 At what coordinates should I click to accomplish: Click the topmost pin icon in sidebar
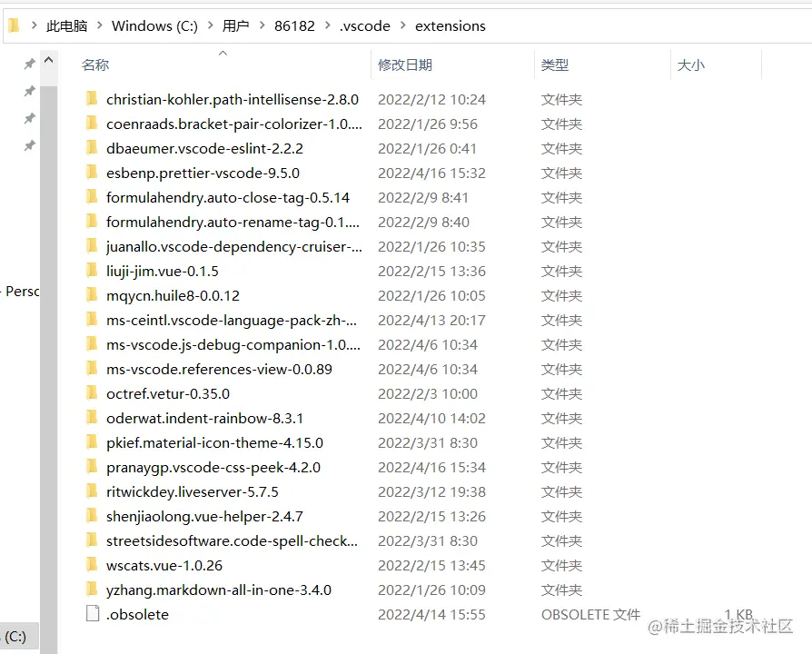(29, 64)
